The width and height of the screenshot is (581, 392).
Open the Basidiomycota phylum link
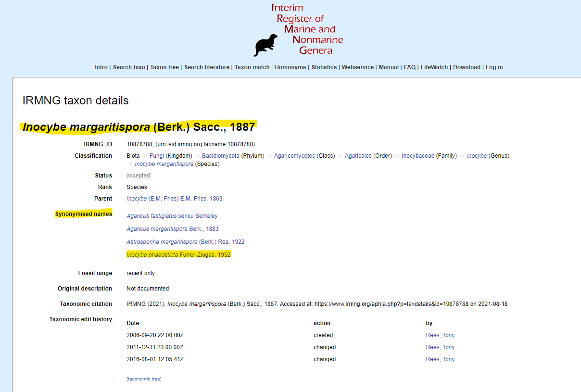coord(221,156)
